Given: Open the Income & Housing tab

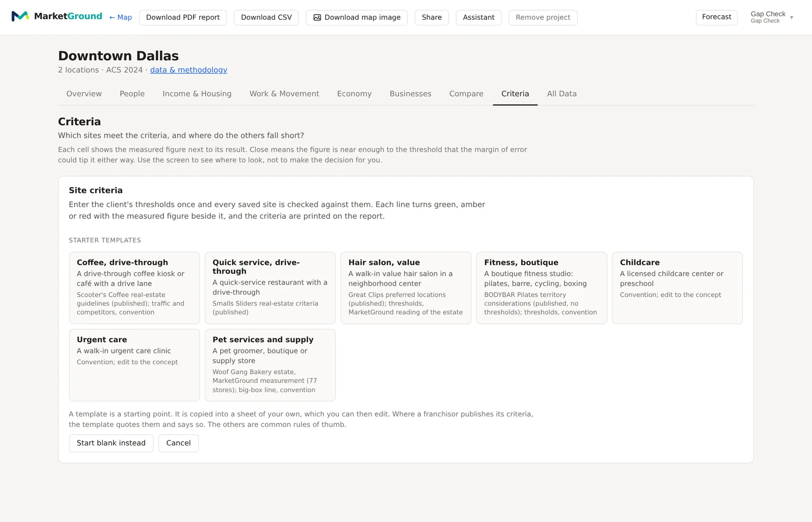Looking at the screenshot, I should tap(197, 94).
